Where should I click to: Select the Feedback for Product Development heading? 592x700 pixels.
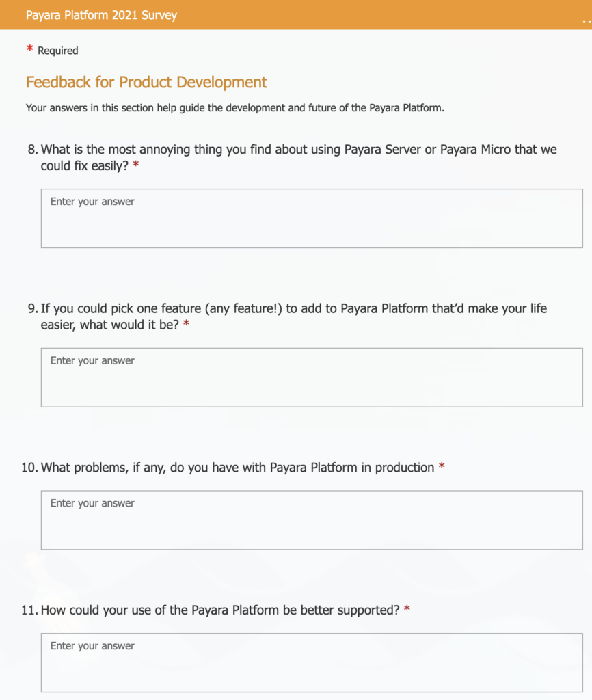pyautogui.click(x=146, y=82)
